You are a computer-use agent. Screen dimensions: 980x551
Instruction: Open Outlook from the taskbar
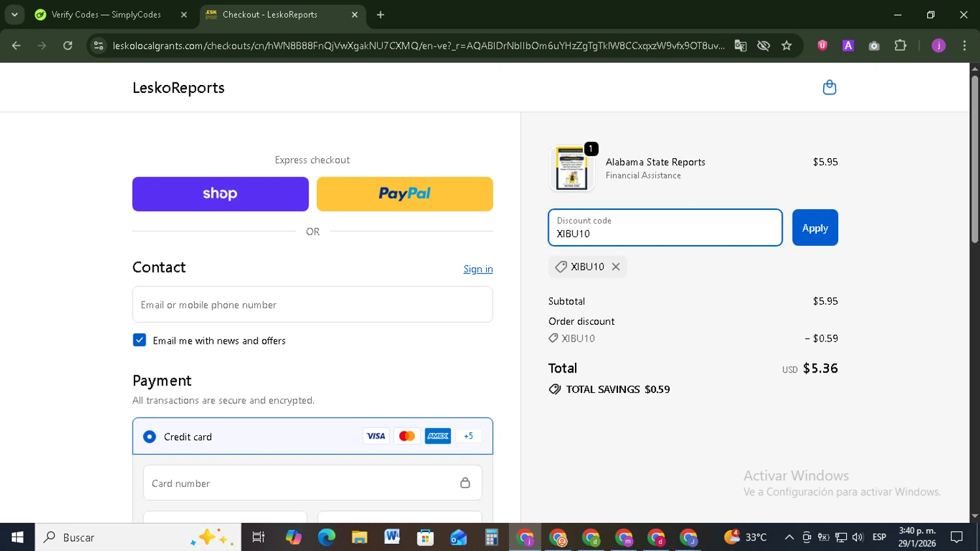click(458, 537)
